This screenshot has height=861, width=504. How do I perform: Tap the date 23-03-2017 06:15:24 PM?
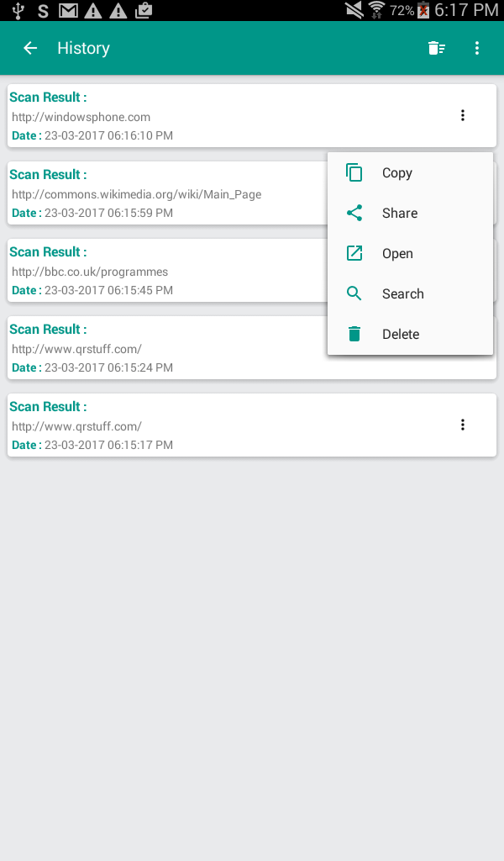pos(108,368)
